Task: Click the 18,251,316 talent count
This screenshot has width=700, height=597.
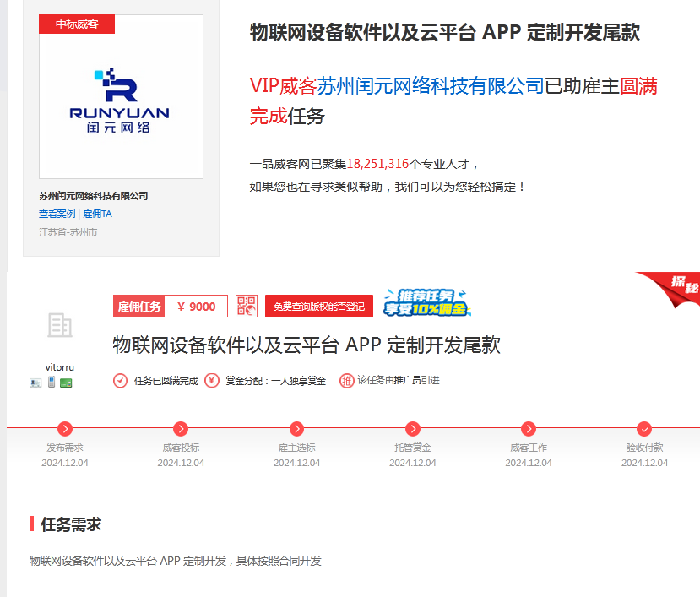Action: point(377,164)
